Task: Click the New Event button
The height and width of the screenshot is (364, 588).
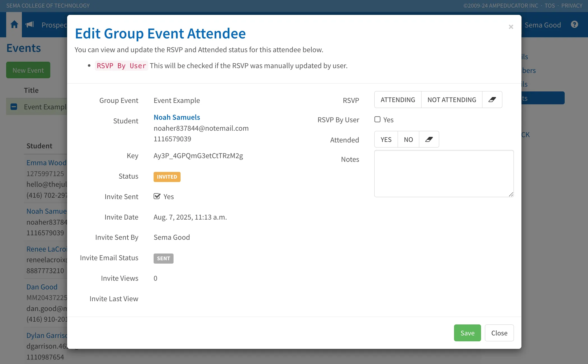Action: click(x=28, y=70)
